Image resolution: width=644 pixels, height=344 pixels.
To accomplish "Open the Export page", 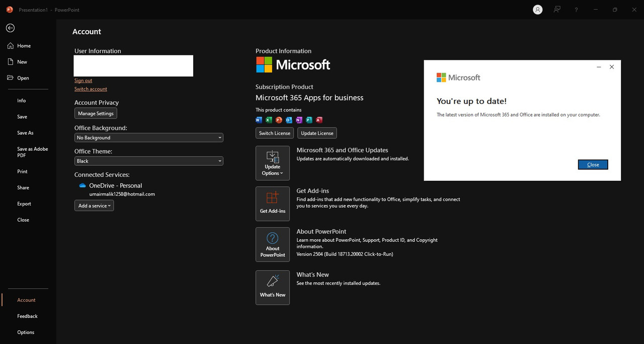I will [x=24, y=204].
